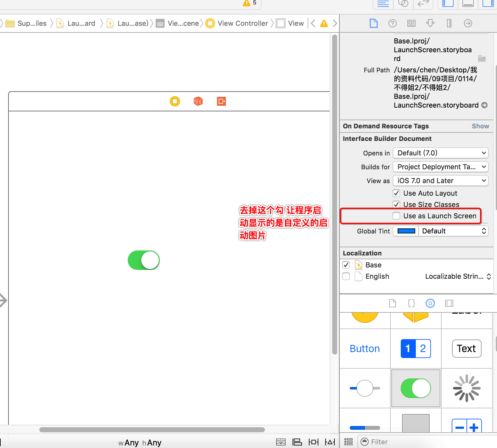Uncheck Base localization
Viewport: 497px width, 448px height.
pyautogui.click(x=346, y=265)
